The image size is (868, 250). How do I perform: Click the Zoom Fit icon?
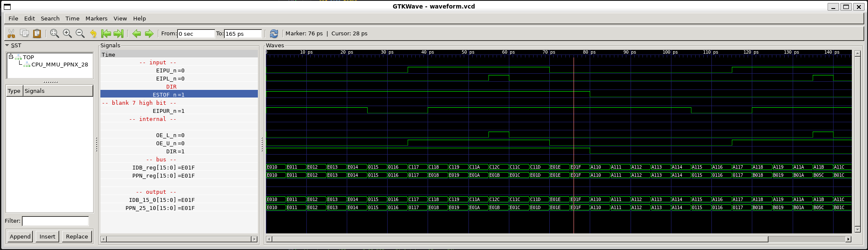click(54, 33)
